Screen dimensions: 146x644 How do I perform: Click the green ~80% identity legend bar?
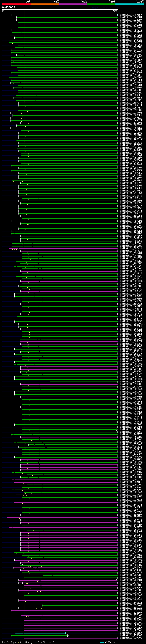(x=101, y=4)
